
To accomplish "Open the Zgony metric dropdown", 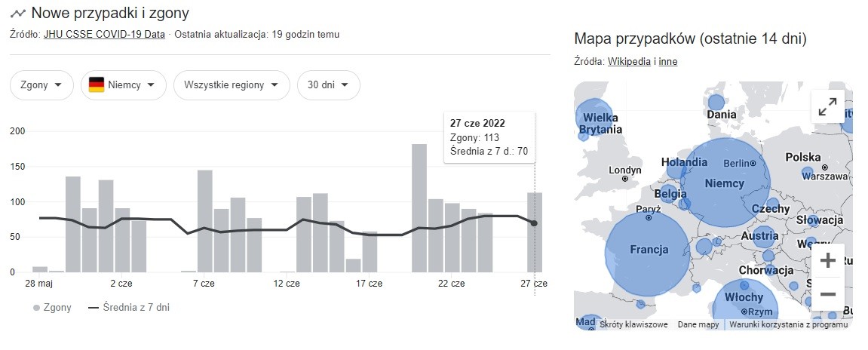I will [41, 85].
